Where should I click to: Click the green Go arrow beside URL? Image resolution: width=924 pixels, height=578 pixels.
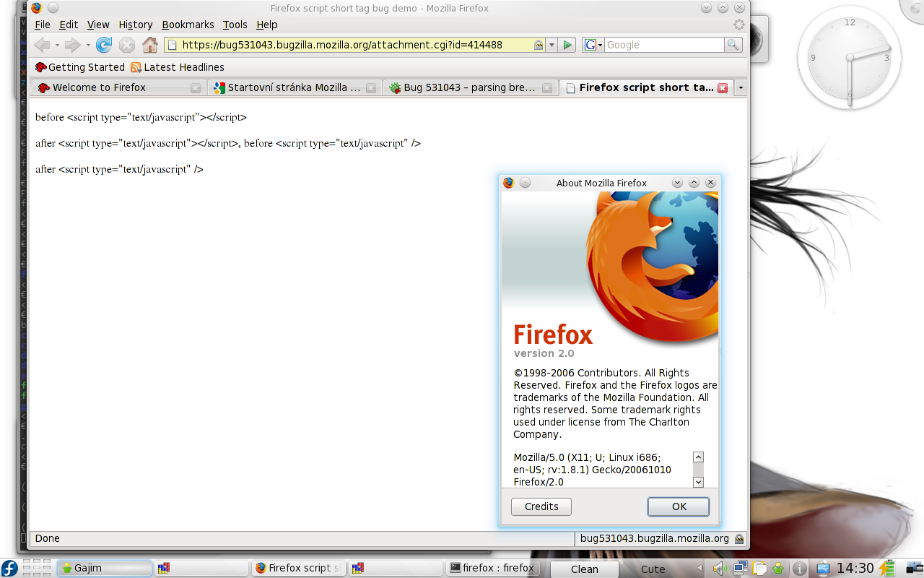click(567, 45)
